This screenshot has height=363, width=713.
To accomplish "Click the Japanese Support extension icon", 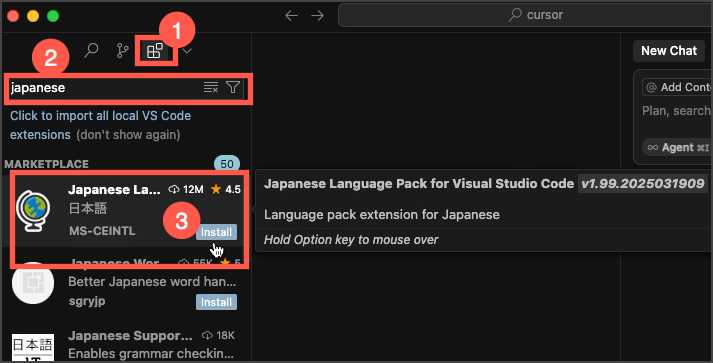I will 33,348.
